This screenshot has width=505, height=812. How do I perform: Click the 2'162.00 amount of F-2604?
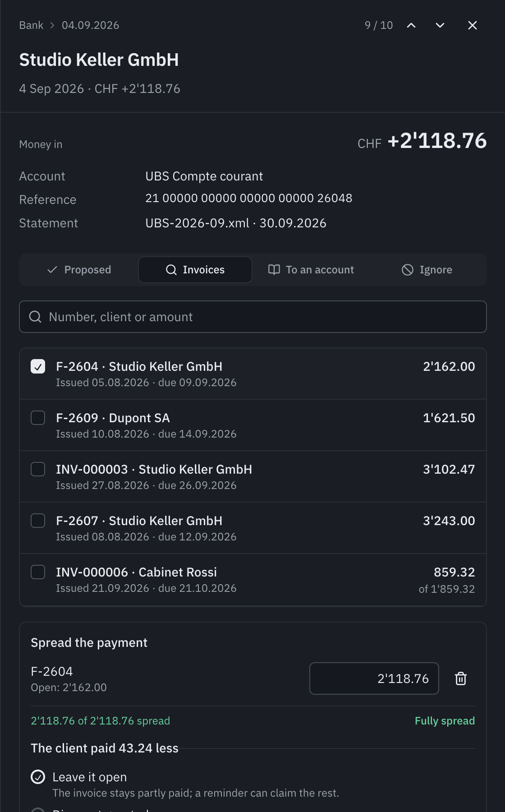point(449,366)
